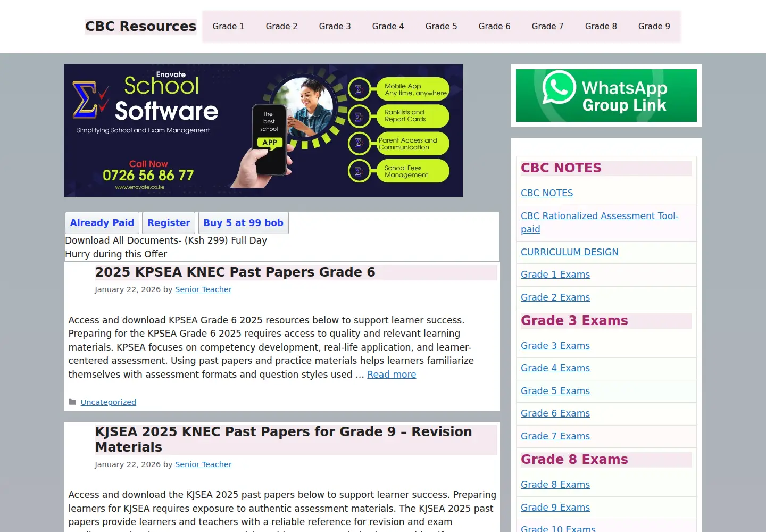Visit the Grade 8 menu item
Image resolution: width=766 pixels, height=532 pixels.
[601, 26]
